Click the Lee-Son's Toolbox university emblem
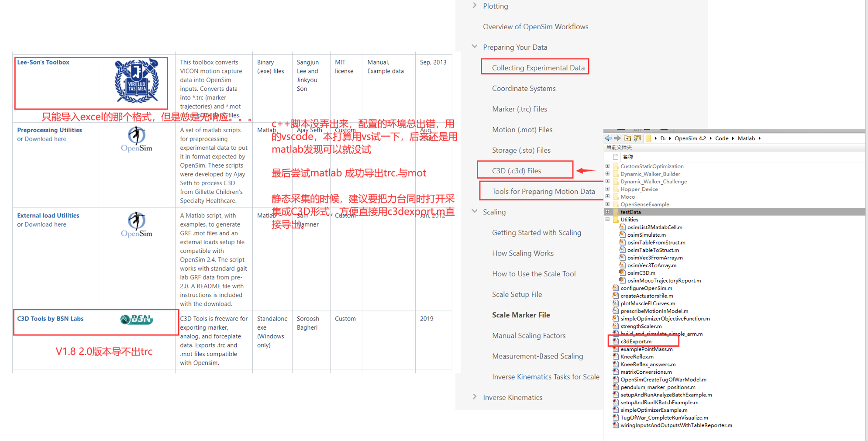The height and width of the screenshot is (441, 868). coord(137,81)
